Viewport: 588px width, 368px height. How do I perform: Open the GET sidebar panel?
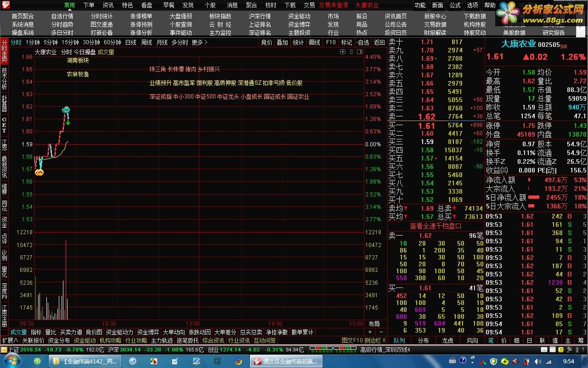pyautogui.click(x=4, y=125)
